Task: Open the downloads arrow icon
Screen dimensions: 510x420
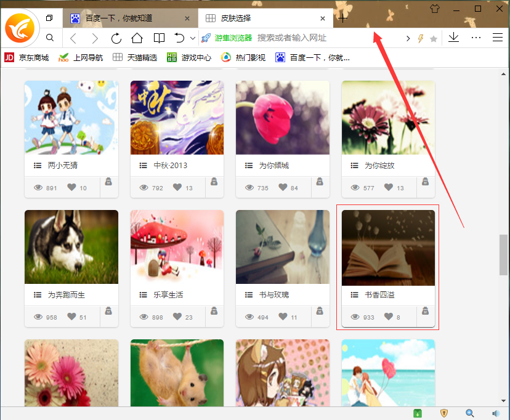Action: tap(453, 38)
